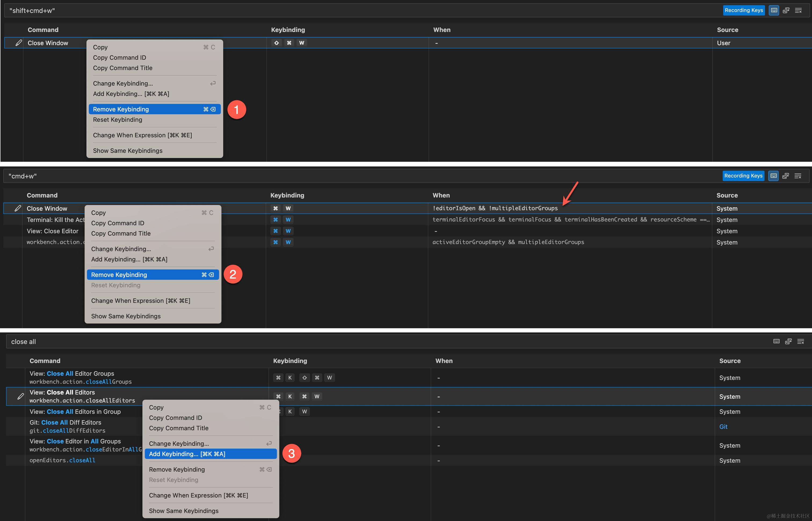Click Sort by Precedence icon in "close all" search bar

coord(788,341)
